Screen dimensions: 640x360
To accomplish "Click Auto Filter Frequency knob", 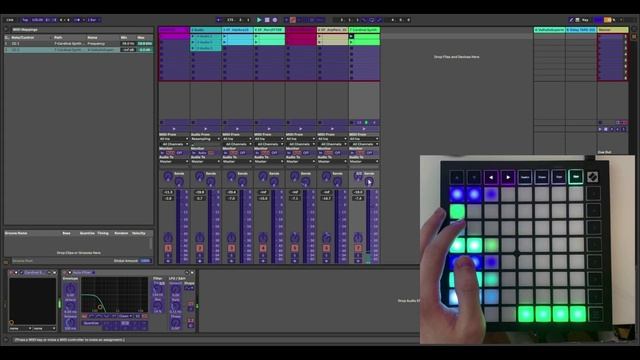I will point(158,289).
